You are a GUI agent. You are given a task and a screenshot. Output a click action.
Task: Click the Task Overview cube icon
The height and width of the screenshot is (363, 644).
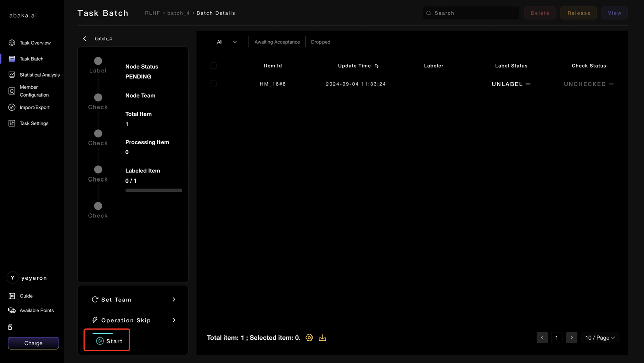(x=12, y=43)
